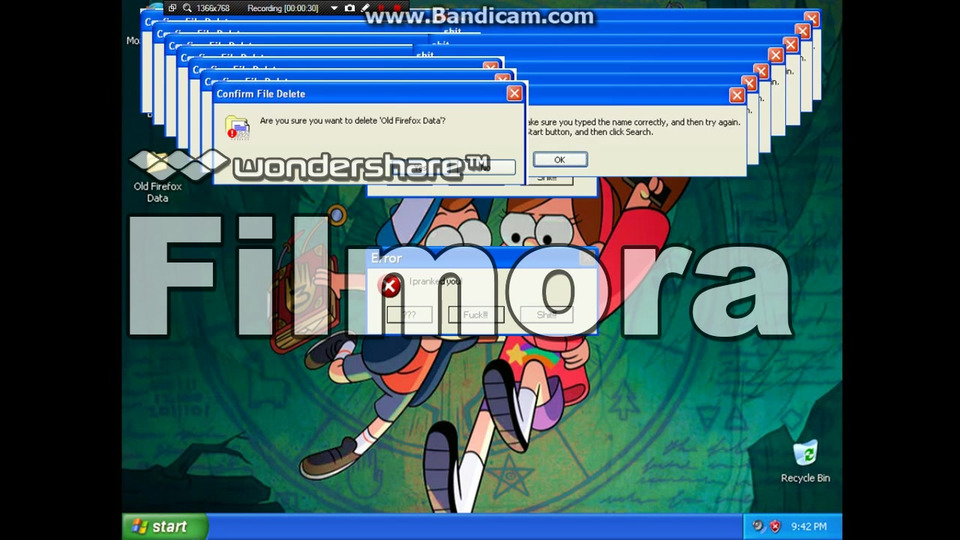Click the red security shield tray icon
960x540 pixels.
point(775,526)
